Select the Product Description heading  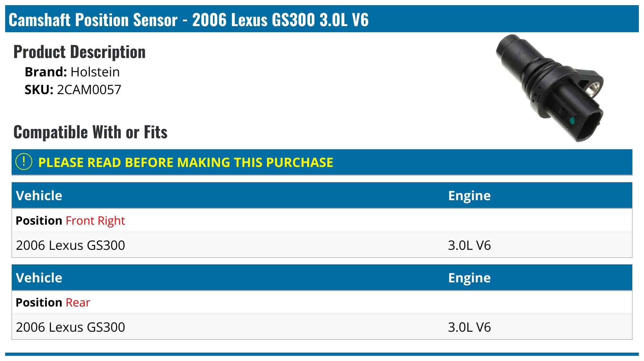coord(80,52)
